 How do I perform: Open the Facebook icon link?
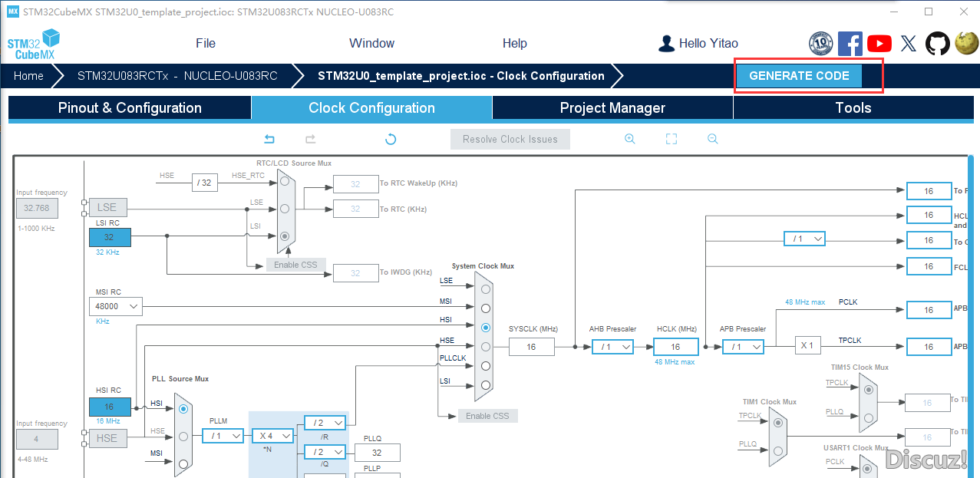(850, 44)
